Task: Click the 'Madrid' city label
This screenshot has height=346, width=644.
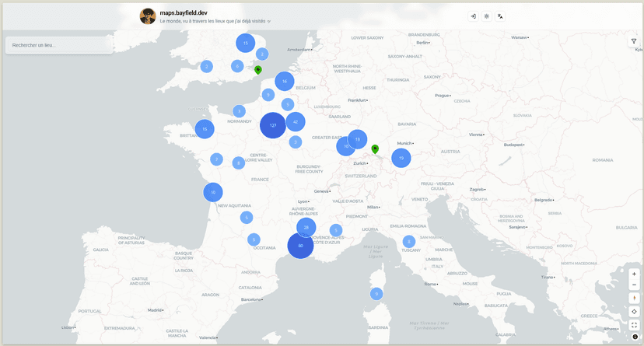Action: (x=156, y=310)
